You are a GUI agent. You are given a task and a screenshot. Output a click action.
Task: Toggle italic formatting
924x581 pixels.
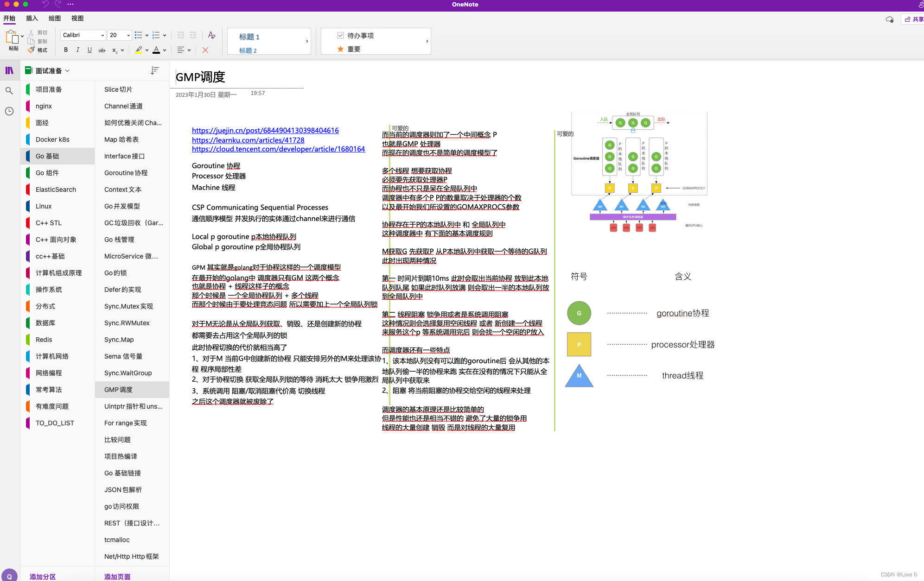tap(77, 50)
